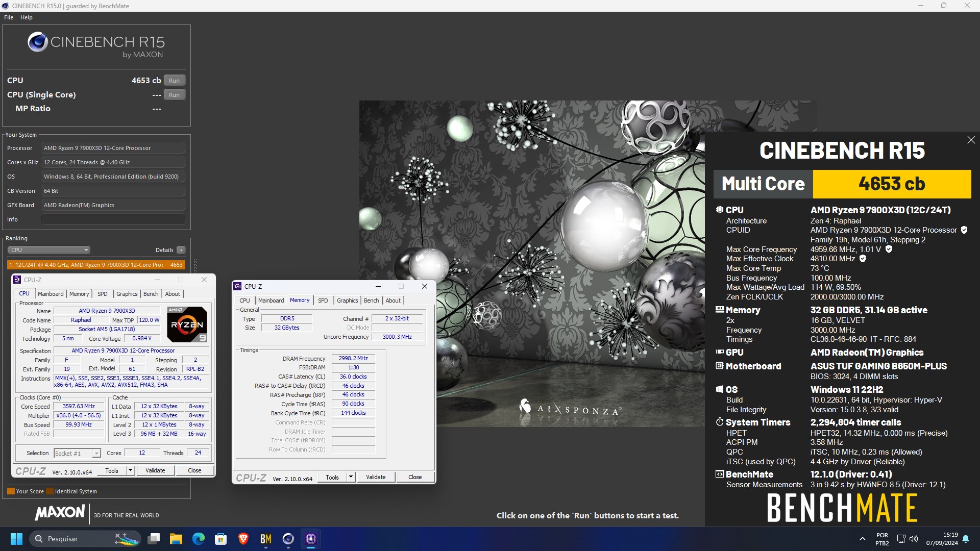980x551 pixels.
Task: Open Microsoft Store from the taskbar
Action: (x=221, y=539)
